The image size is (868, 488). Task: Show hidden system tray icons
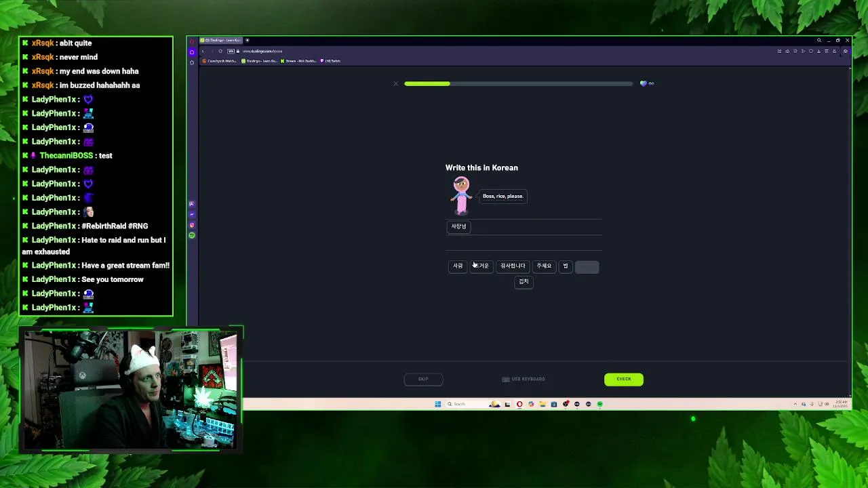pyautogui.click(x=795, y=404)
